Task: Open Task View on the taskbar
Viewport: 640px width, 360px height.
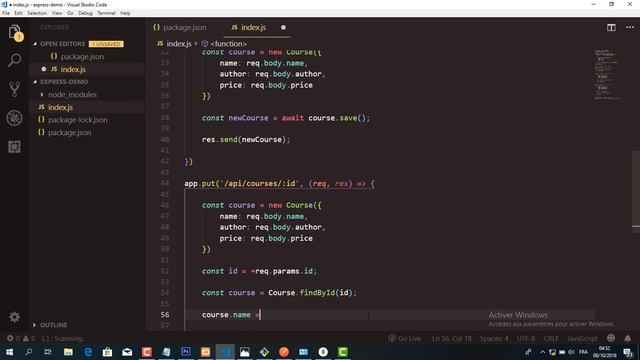Action: pos(48,352)
